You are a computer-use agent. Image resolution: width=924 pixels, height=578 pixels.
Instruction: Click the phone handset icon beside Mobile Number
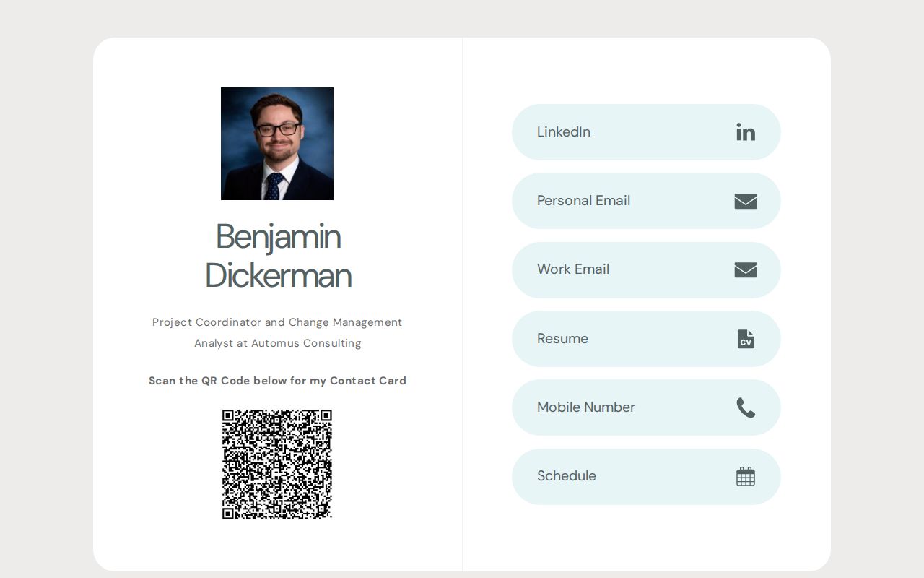point(746,407)
